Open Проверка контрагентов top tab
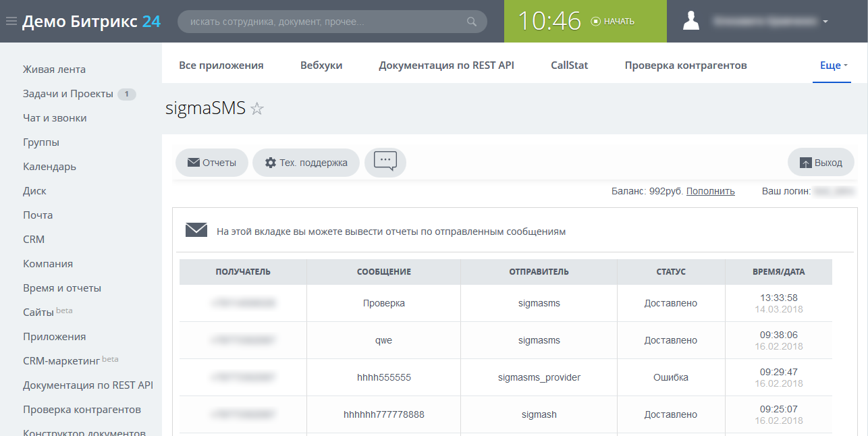 pos(686,65)
